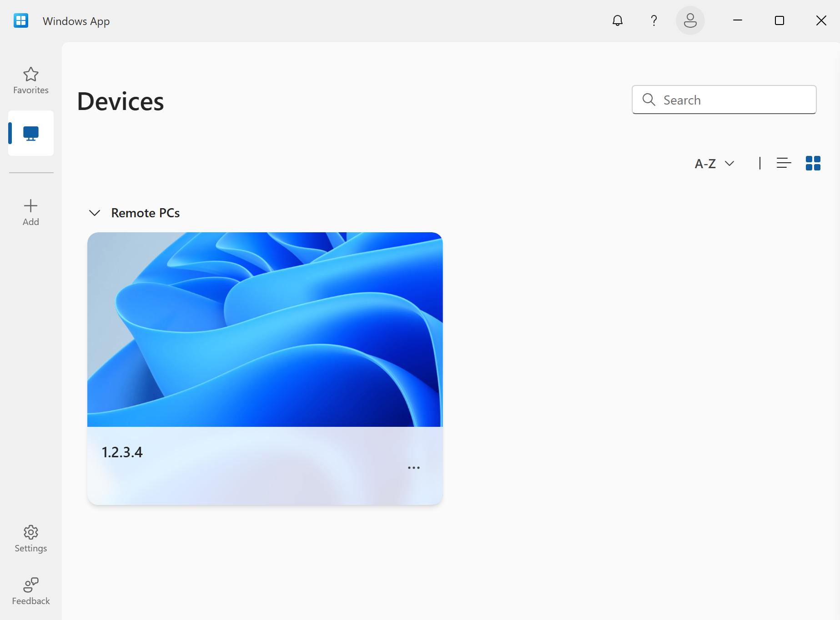Image resolution: width=840 pixels, height=620 pixels.
Task: Minimize the Windows App window
Action: click(738, 20)
